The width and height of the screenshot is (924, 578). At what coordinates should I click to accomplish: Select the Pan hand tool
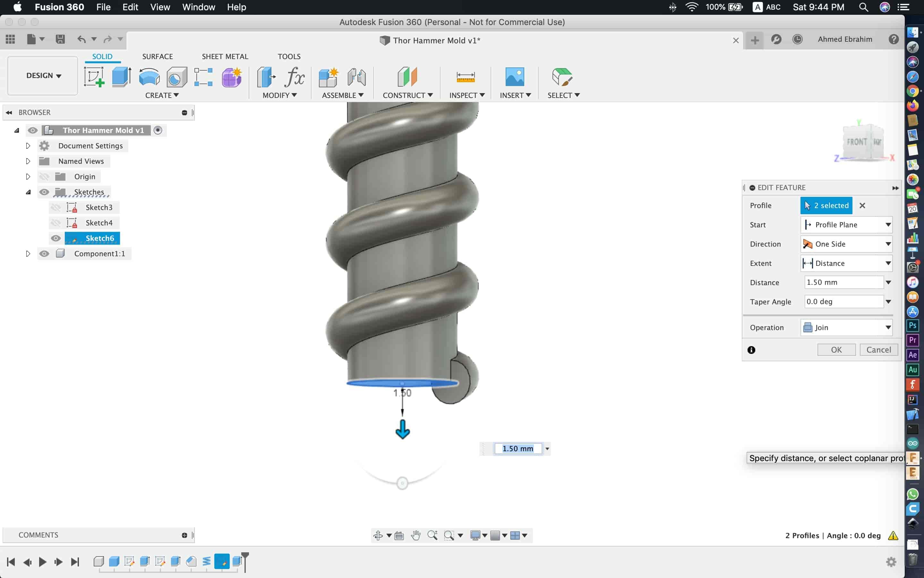coord(416,535)
